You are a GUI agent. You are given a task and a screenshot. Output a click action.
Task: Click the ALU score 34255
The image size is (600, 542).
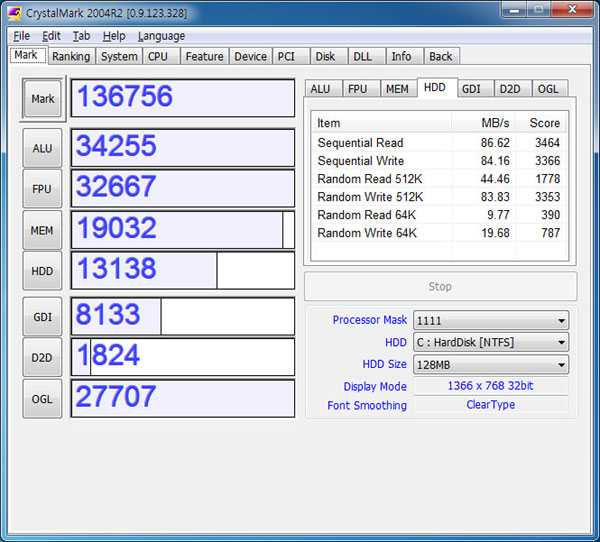[183, 148]
